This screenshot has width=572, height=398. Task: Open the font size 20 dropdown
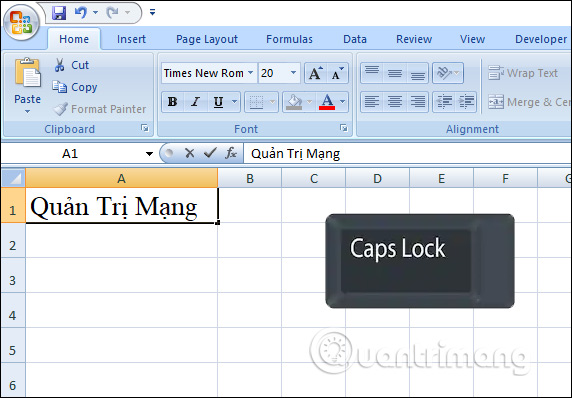coord(293,73)
